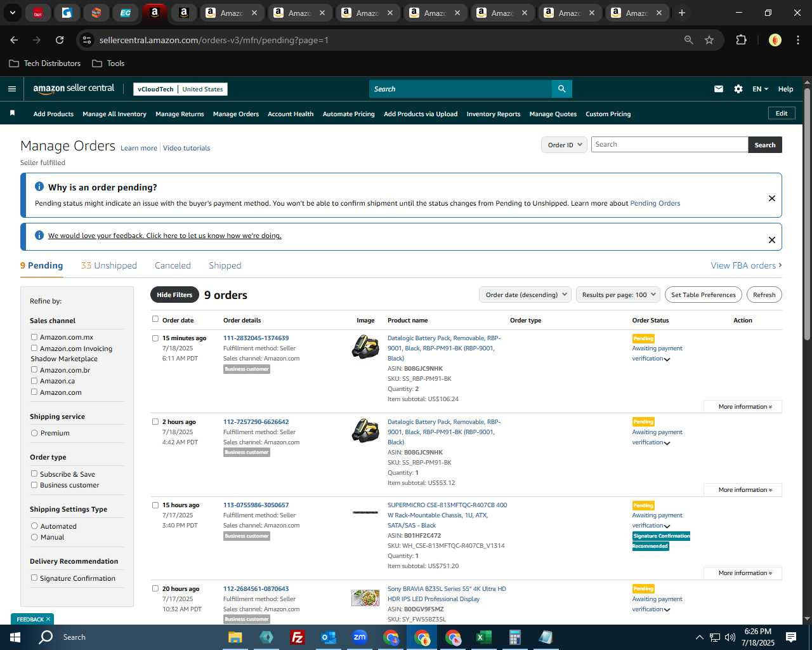
Task: Open order link 113-0755986-3050657
Action: [256, 505]
